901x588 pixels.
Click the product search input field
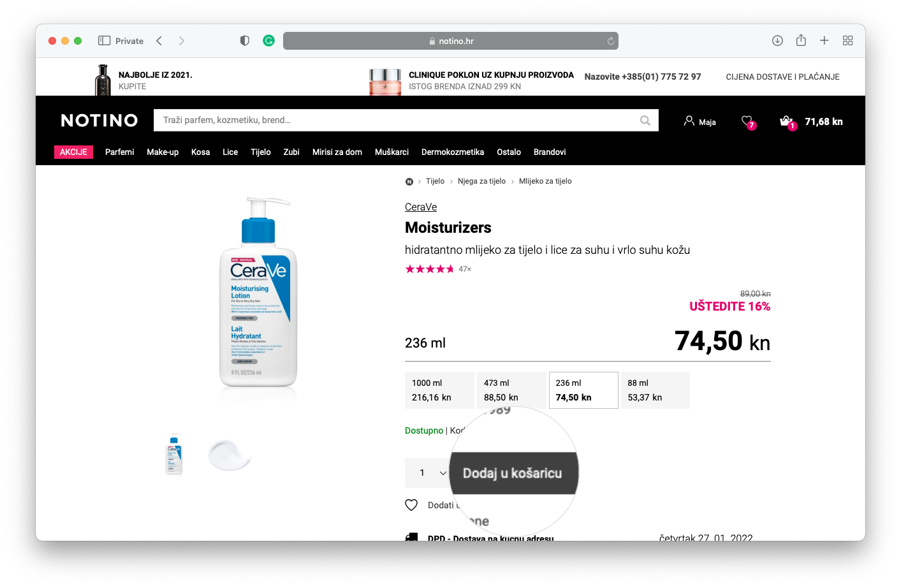(395, 121)
